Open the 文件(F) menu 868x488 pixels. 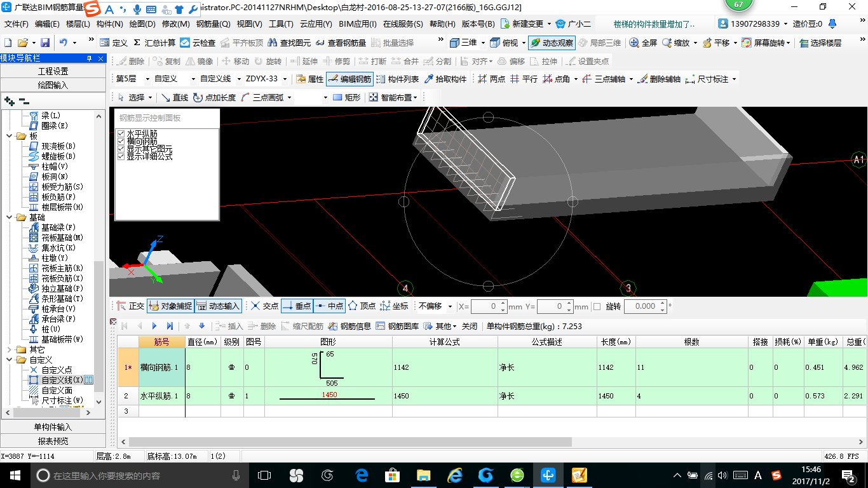pyautogui.click(x=17, y=24)
